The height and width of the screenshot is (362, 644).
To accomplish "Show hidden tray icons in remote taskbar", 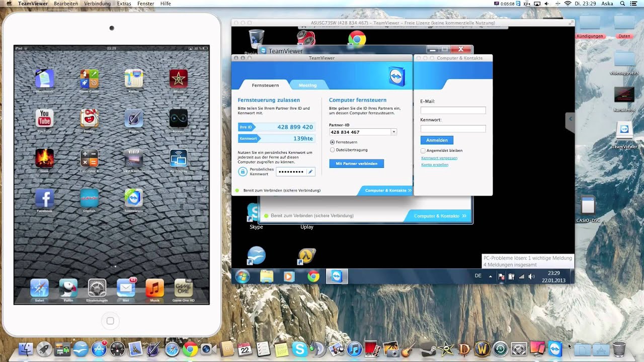I will 491,277.
